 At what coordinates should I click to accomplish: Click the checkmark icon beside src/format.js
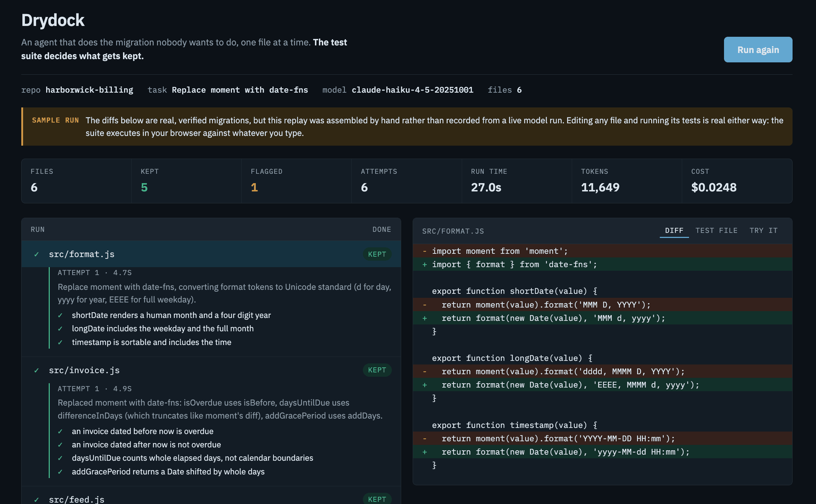tap(36, 255)
